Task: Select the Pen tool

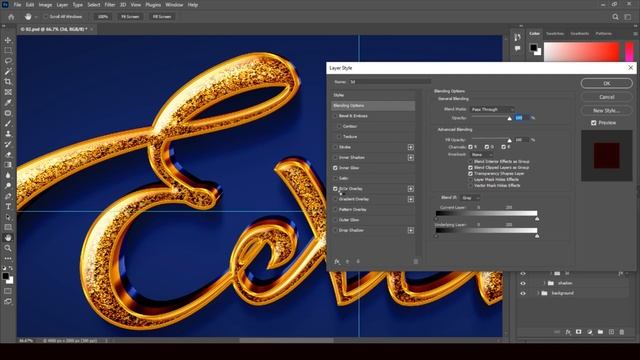Action: tap(8, 196)
